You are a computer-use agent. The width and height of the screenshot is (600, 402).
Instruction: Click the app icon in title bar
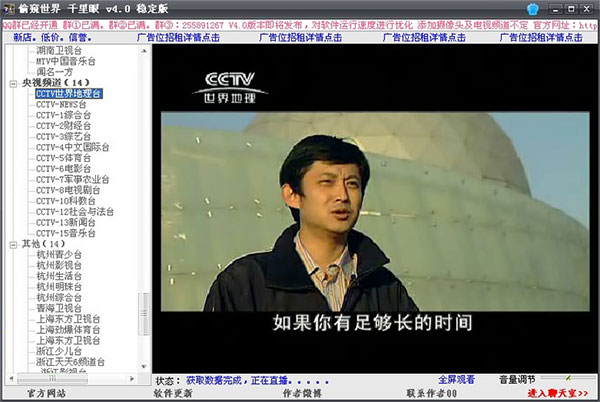[x=9, y=8]
